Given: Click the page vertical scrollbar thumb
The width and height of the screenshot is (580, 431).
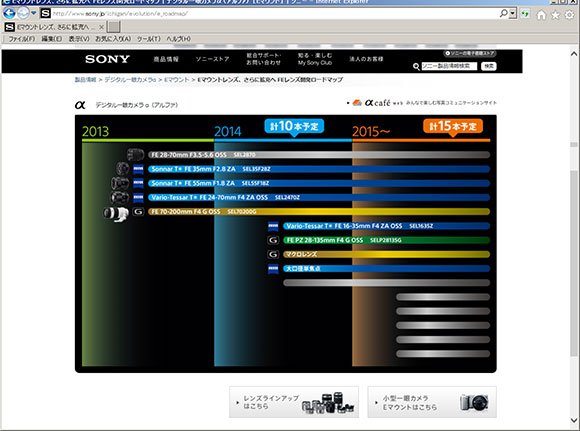Looking at the screenshot, I should click(x=574, y=263).
